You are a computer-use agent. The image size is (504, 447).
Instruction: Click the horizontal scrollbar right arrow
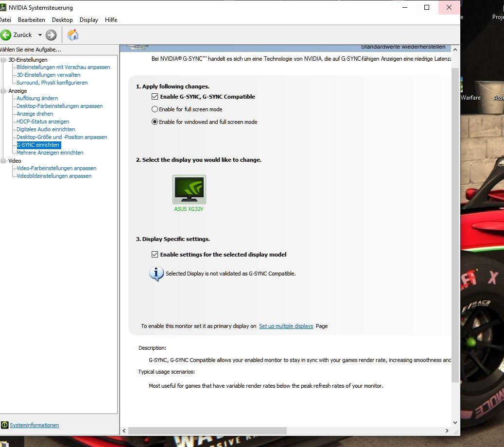447,430
